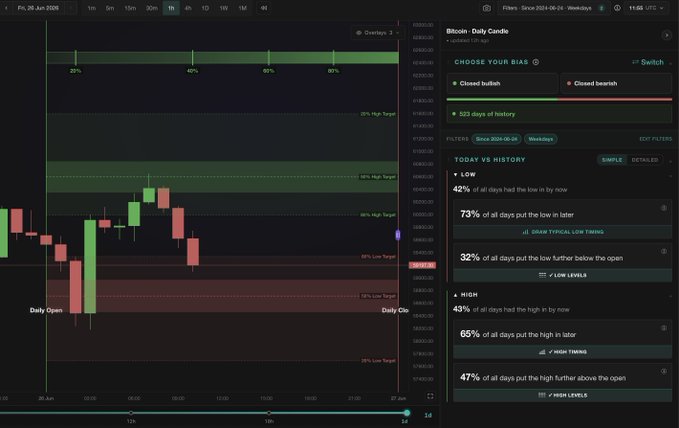The width and height of the screenshot is (679, 428).
Task: Select the 1D timeframe
Action: click(205, 8)
